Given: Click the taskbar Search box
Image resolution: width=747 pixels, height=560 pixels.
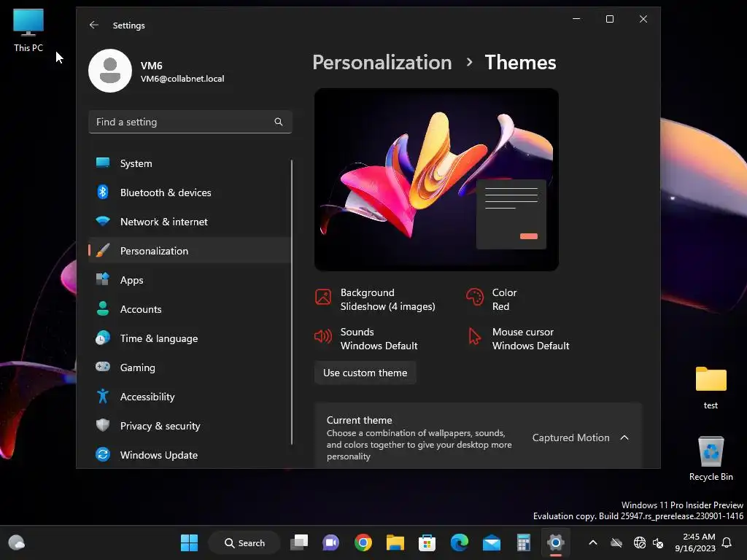Looking at the screenshot, I should click(x=244, y=542).
